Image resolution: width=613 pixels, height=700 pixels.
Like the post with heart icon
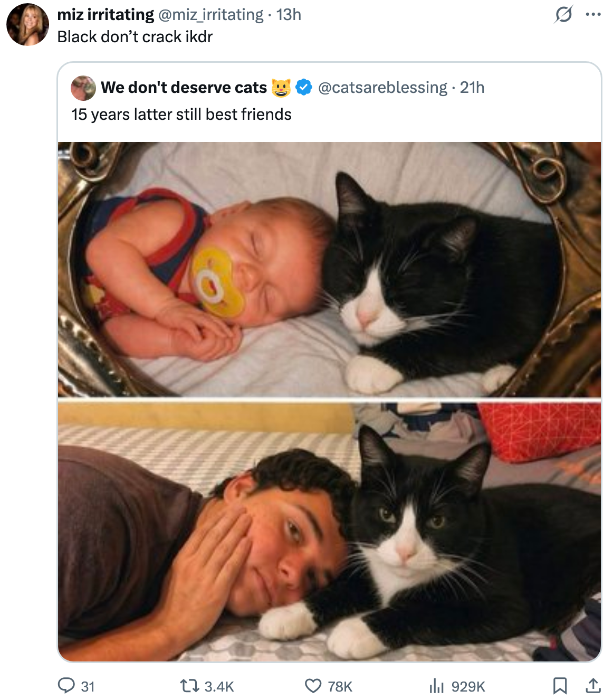pos(313,686)
